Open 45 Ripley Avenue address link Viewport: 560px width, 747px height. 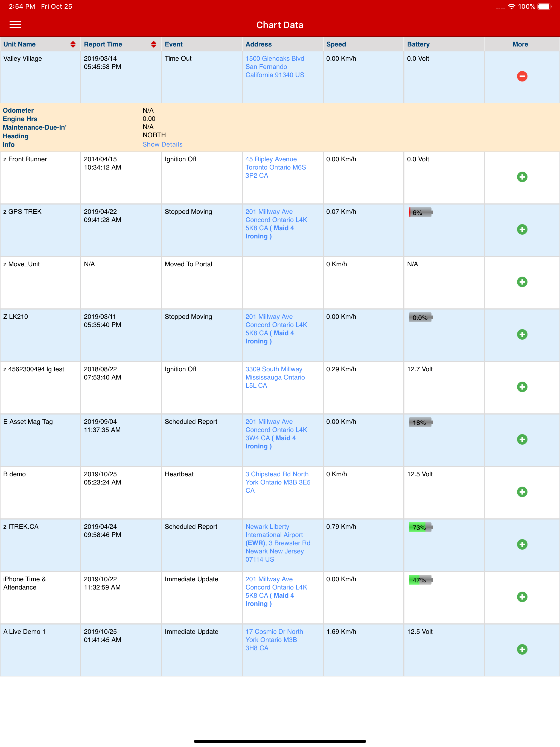click(276, 168)
